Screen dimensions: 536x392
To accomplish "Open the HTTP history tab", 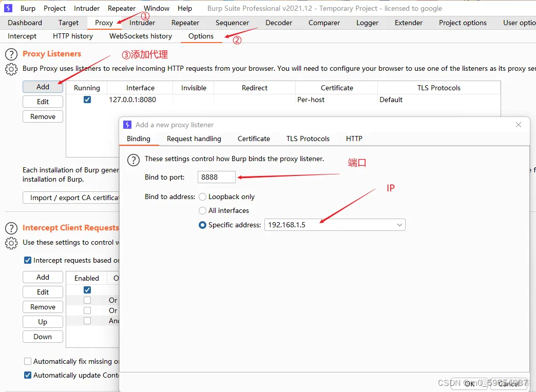I will point(73,36).
